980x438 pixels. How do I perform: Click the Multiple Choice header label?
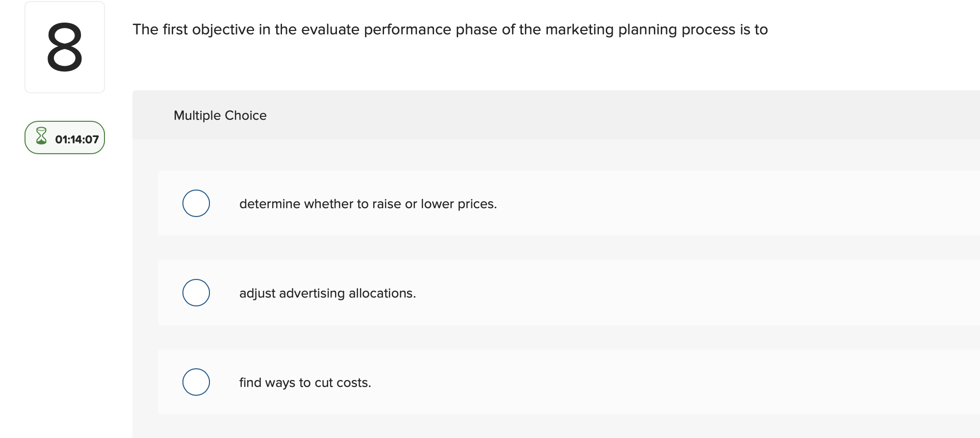[x=220, y=115]
